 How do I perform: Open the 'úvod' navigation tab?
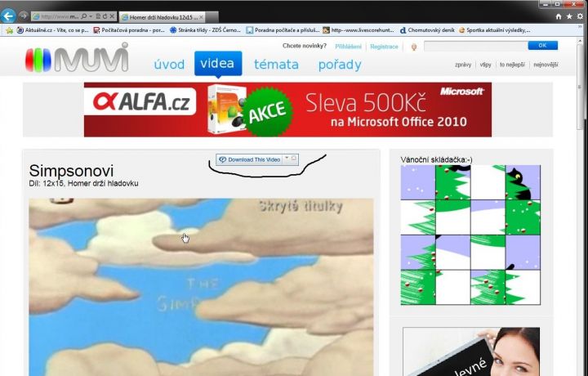169,65
